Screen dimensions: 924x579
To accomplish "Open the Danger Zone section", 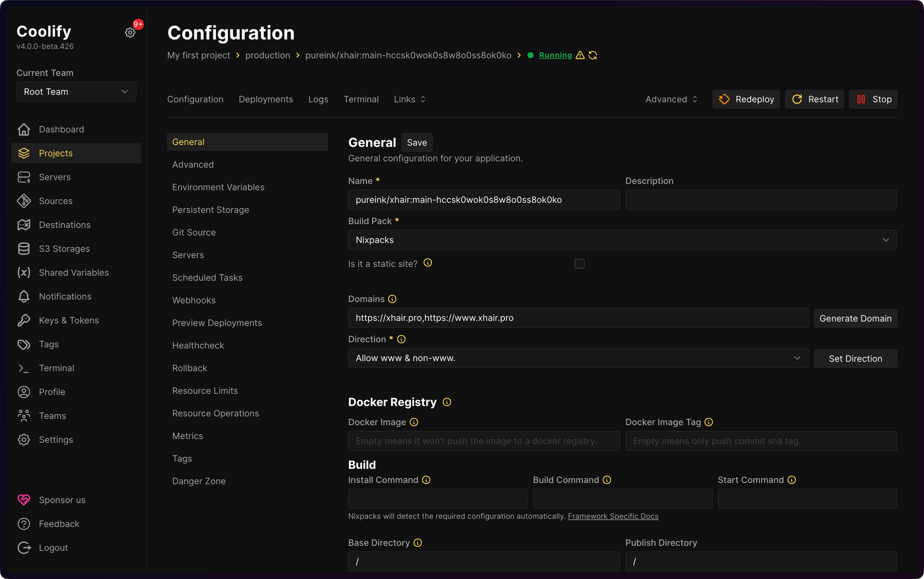I will pyautogui.click(x=199, y=481).
